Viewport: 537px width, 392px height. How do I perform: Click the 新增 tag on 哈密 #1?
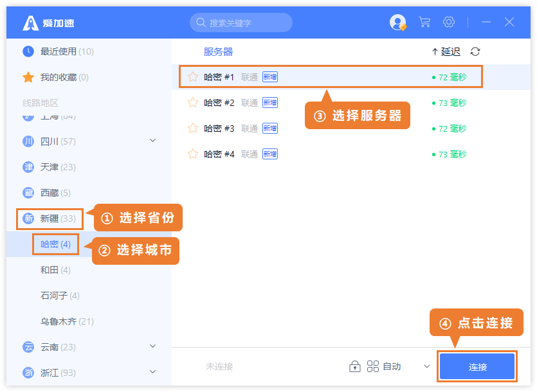270,77
